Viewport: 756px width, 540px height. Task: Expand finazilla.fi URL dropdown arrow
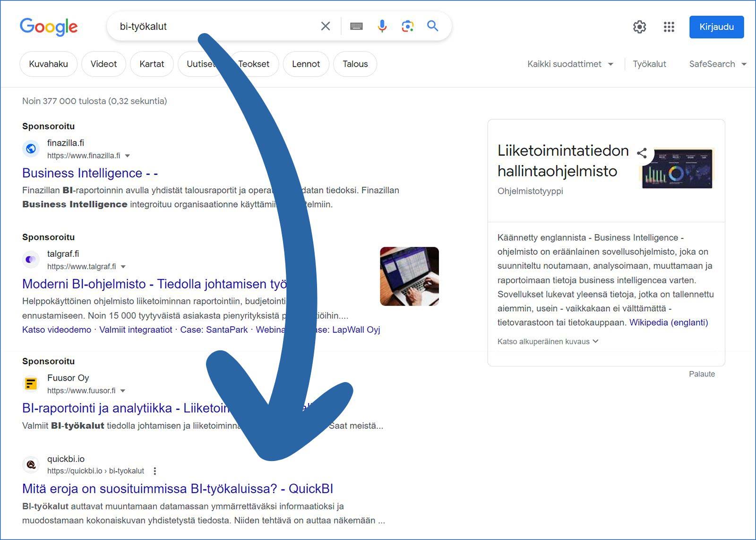click(x=127, y=156)
